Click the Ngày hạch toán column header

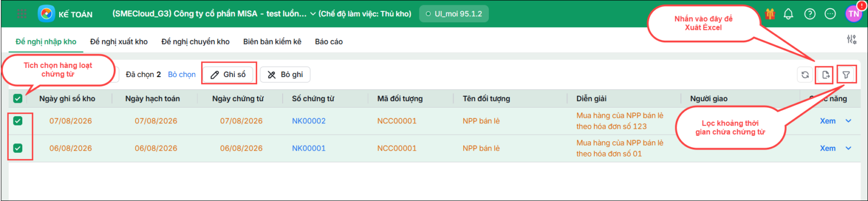pos(152,99)
